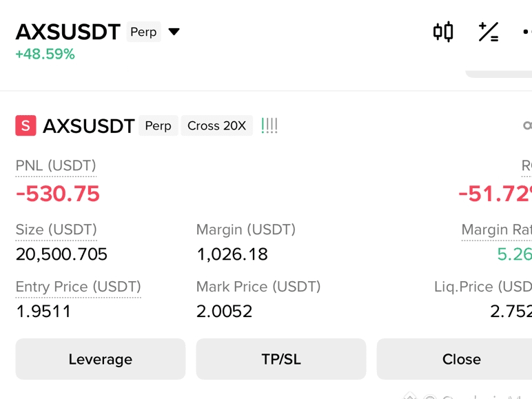The image size is (532, 399).
Task: Open the calculator icon in header
Action: click(x=489, y=32)
